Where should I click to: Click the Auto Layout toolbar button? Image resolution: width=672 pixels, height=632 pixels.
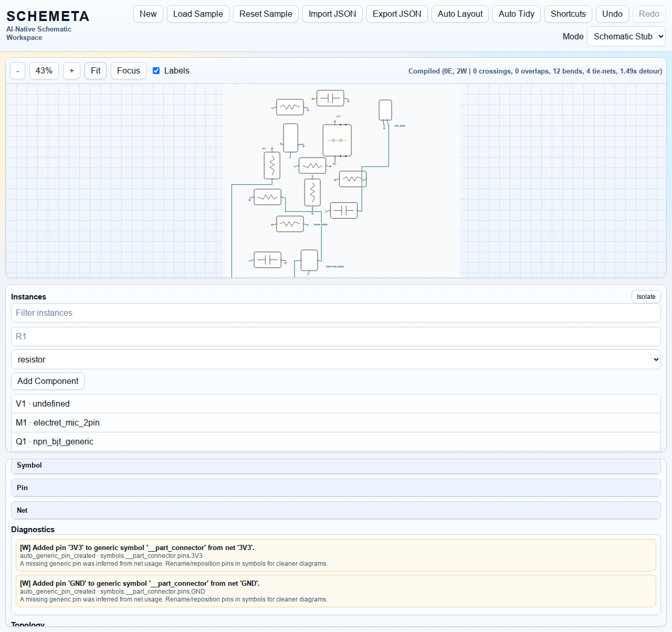click(x=460, y=14)
